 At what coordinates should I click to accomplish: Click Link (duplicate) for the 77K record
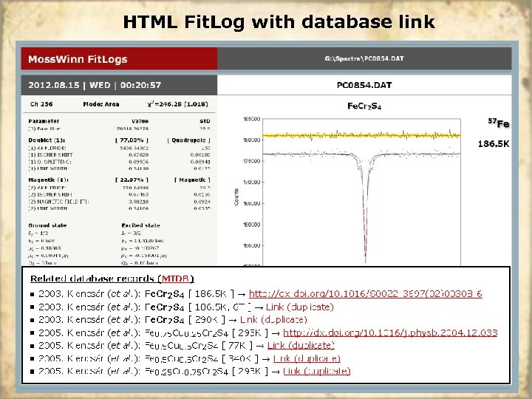(301, 345)
